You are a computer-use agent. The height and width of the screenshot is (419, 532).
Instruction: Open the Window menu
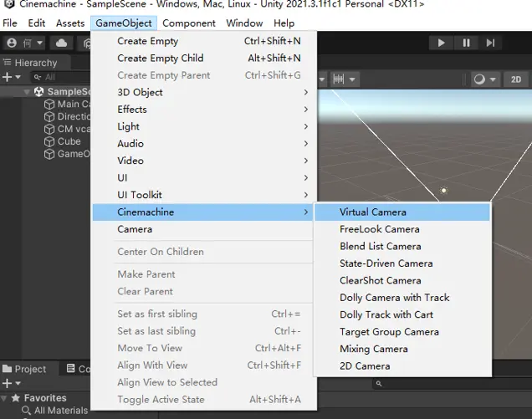point(244,23)
